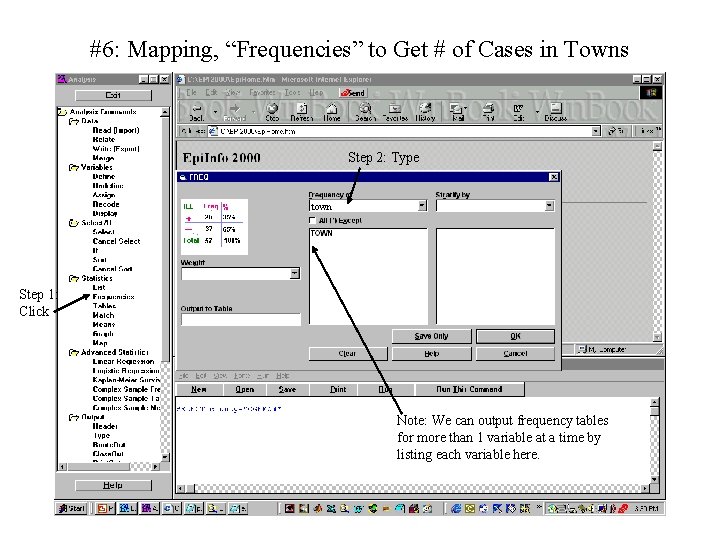Click the Edit icon in the browser toolbar
The width and height of the screenshot is (720, 540).
tap(518, 112)
